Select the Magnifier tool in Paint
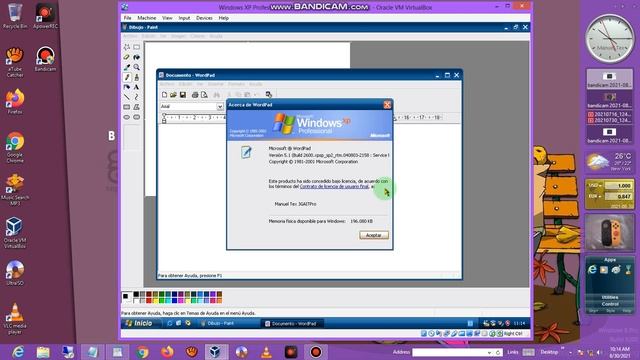The height and width of the screenshot is (360, 640). point(136,67)
